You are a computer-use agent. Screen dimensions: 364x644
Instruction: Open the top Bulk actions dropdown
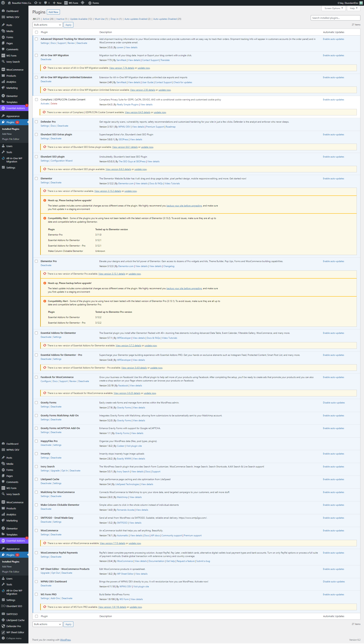47,25
